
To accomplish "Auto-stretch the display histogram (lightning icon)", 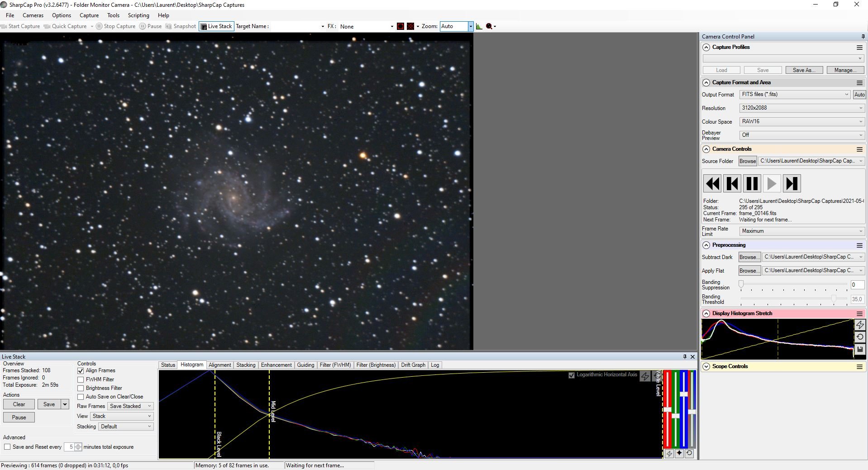I will click(860, 325).
